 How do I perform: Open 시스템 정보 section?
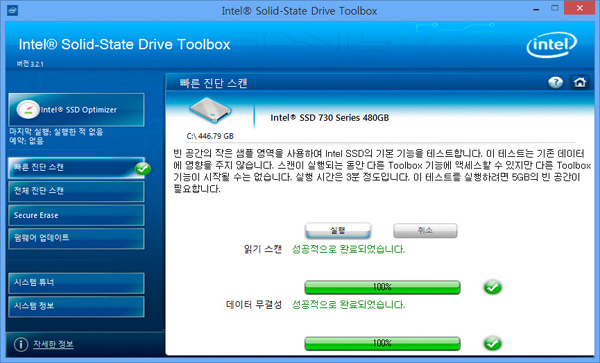coord(77,306)
